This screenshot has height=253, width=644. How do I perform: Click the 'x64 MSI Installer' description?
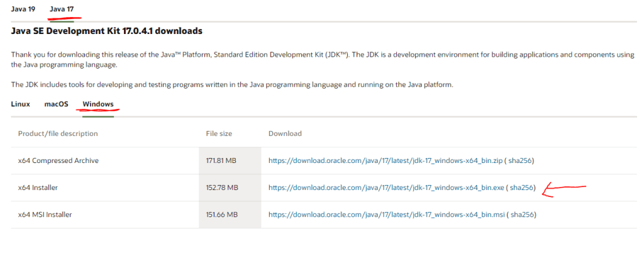[x=45, y=215]
